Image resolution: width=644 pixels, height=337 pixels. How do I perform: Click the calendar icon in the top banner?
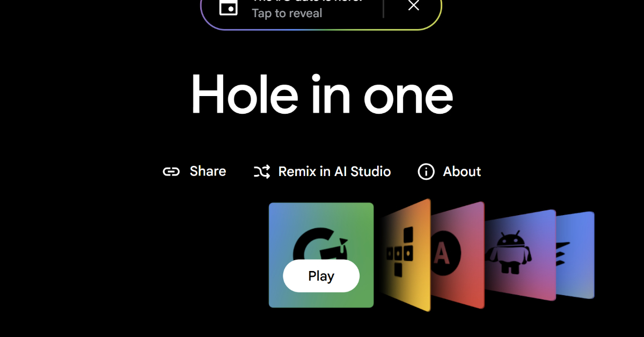[228, 7]
